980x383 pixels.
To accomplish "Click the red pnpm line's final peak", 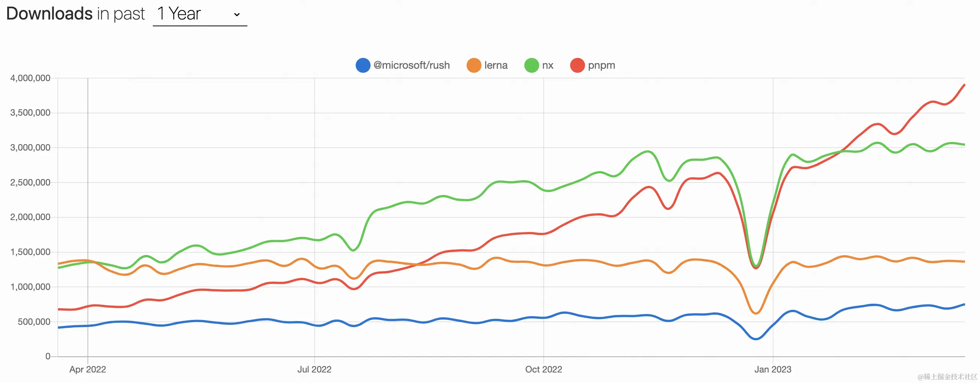I will (x=964, y=85).
